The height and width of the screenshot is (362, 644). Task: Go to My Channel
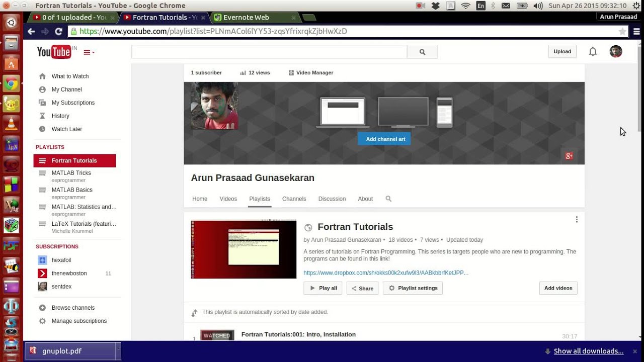click(x=66, y=89)
